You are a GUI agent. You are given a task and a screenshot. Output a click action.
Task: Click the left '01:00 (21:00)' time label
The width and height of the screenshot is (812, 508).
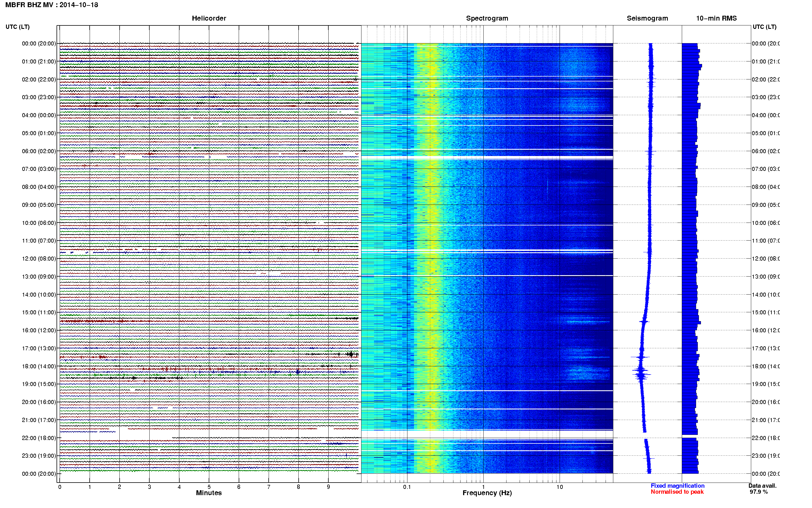pos(39,61)
